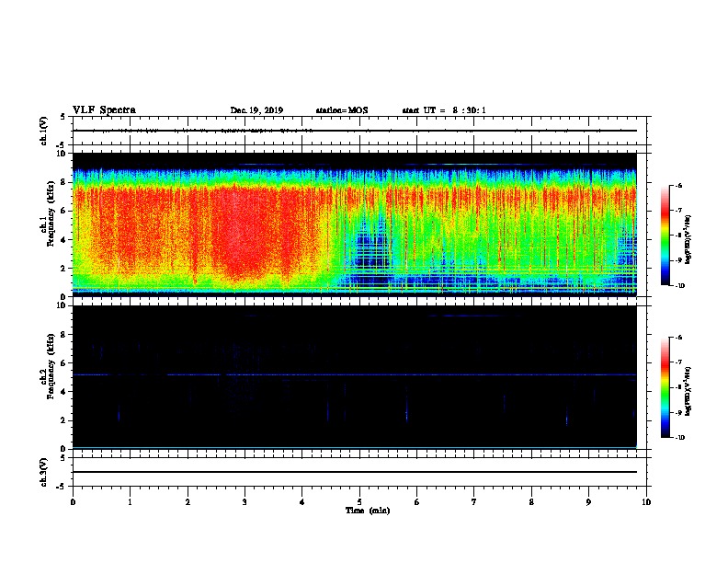Click time-axis tick label "8"
The width and height of the screenshot is (728, 563).
pyautogui.click(x=531, y=502)
